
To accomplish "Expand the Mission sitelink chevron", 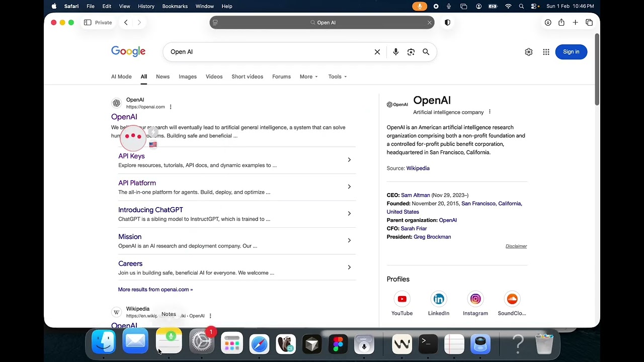I will [x=349, y=240].
